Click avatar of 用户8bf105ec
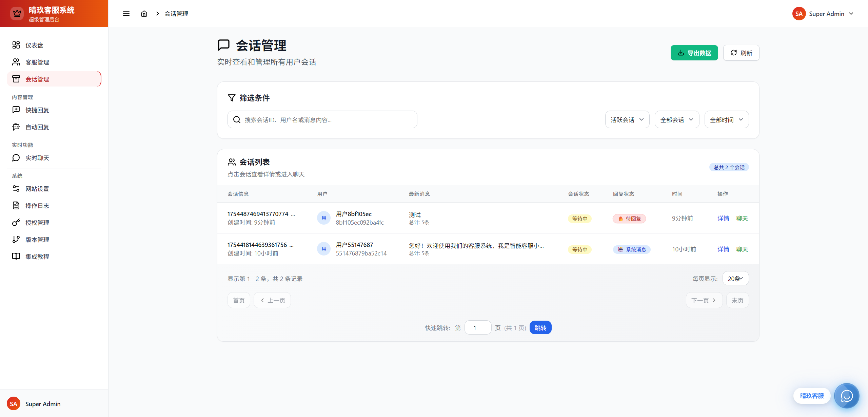The height and width of the screenshot is (417, 868). click(x=323, y=218)
